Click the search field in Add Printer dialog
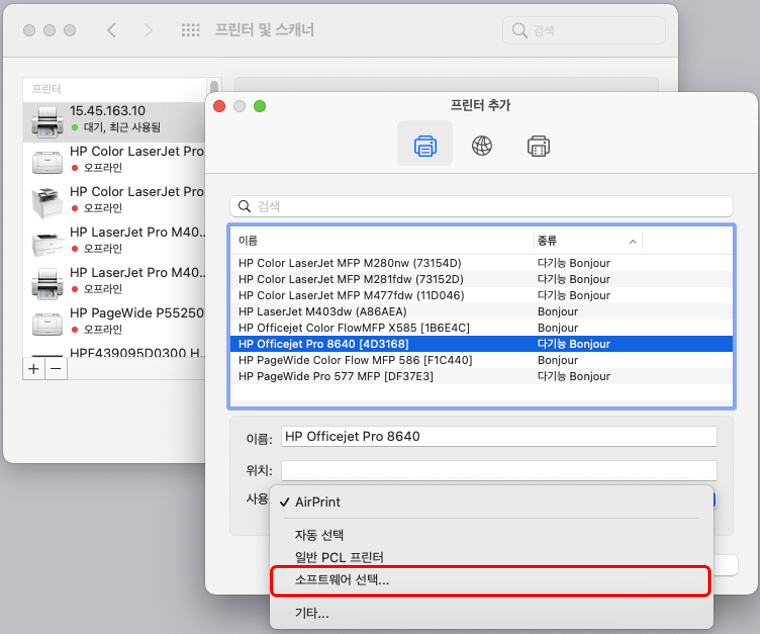 coord(481,206)
